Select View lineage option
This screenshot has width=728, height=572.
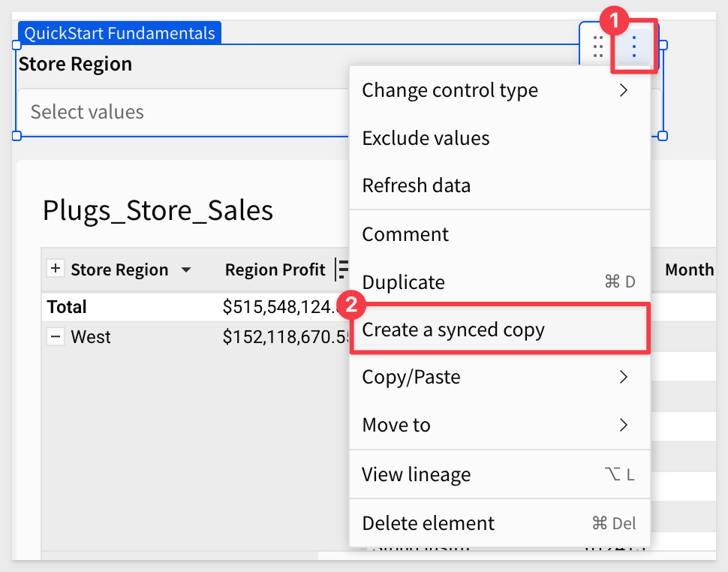click(417, 474)
